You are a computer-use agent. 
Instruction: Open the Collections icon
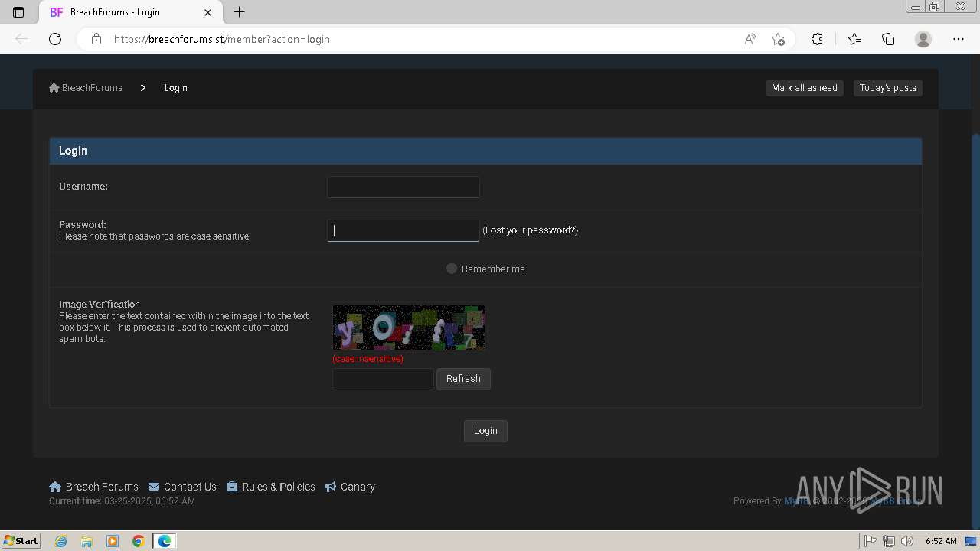pos(888,39)
